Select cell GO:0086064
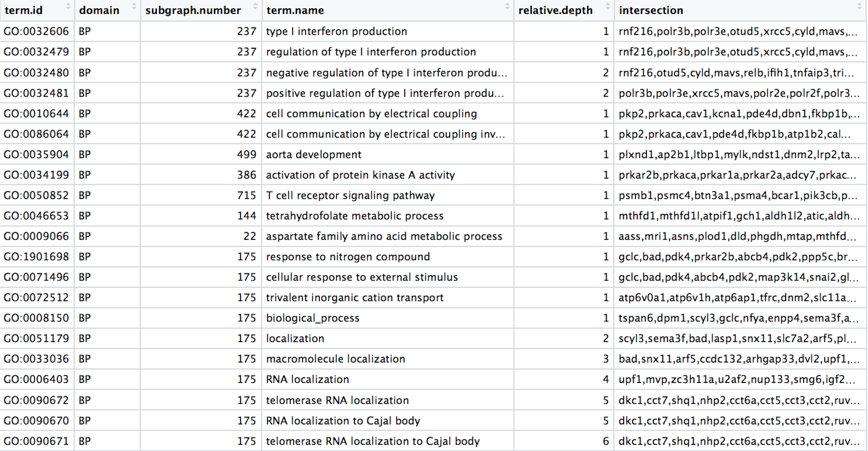Screen dimensions: 868x451 37,134
